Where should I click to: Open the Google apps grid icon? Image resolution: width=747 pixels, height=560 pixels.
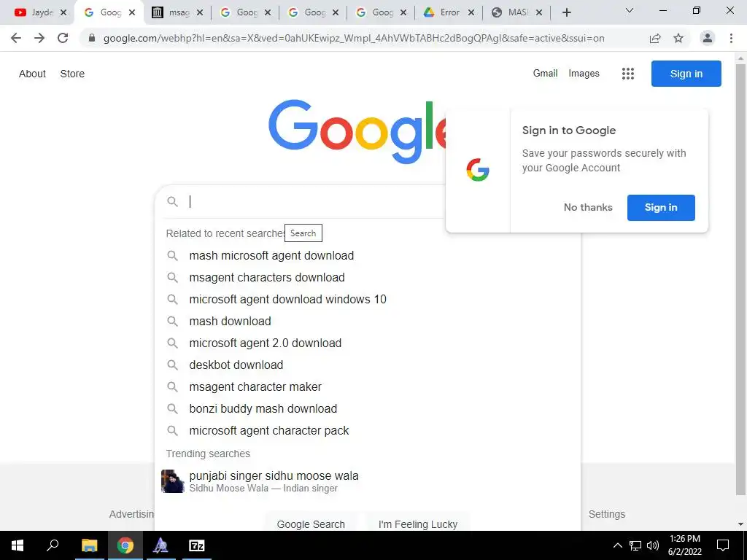628,74
